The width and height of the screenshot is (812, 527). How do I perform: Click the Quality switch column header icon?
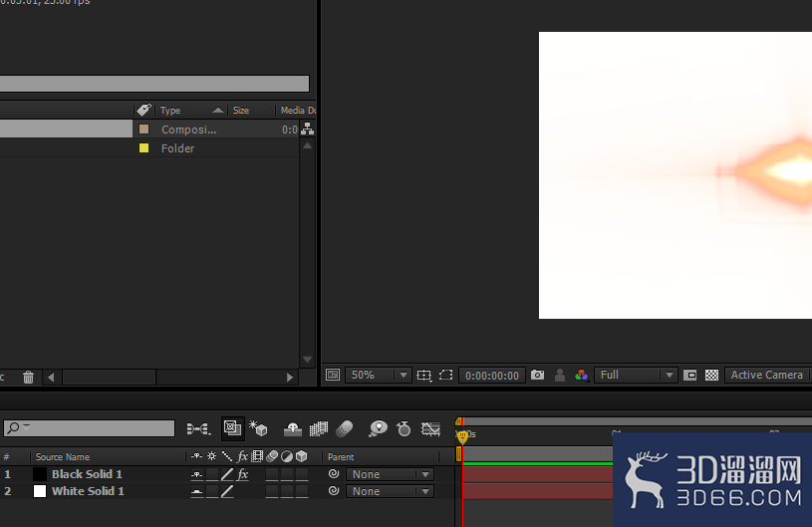click(227, 456)
